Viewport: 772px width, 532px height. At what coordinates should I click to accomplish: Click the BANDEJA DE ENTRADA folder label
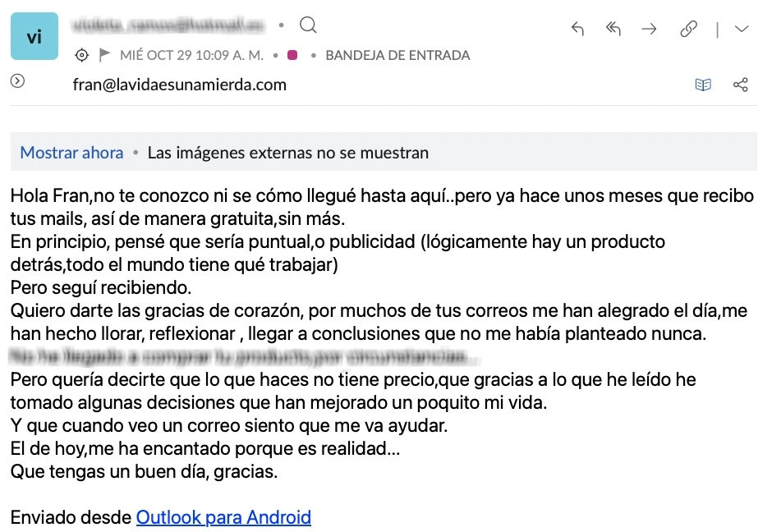(397, 56)
